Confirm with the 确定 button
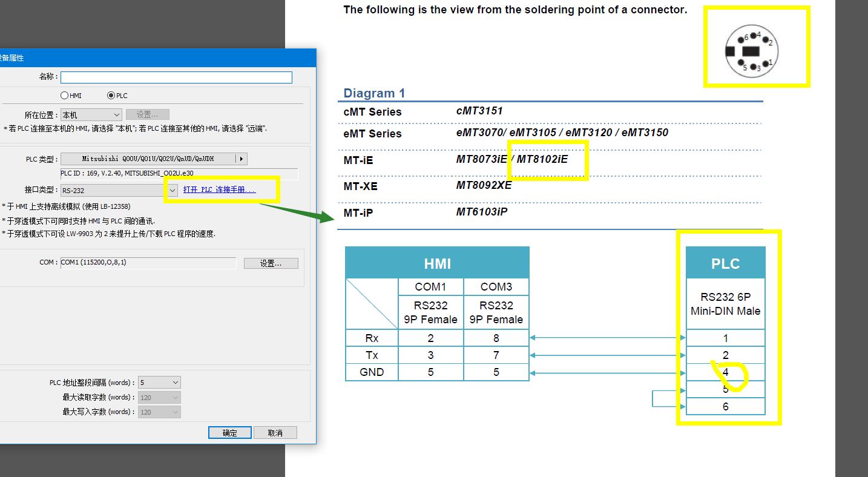This screenshot has height=477, width=868. pyautogui.click(x=229, y=433)
